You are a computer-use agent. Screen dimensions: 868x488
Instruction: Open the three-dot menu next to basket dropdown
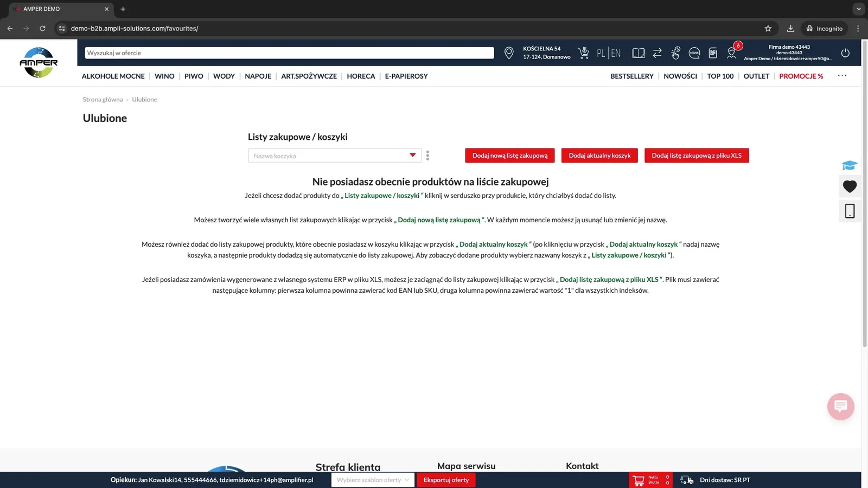click(x=427, y=156)
